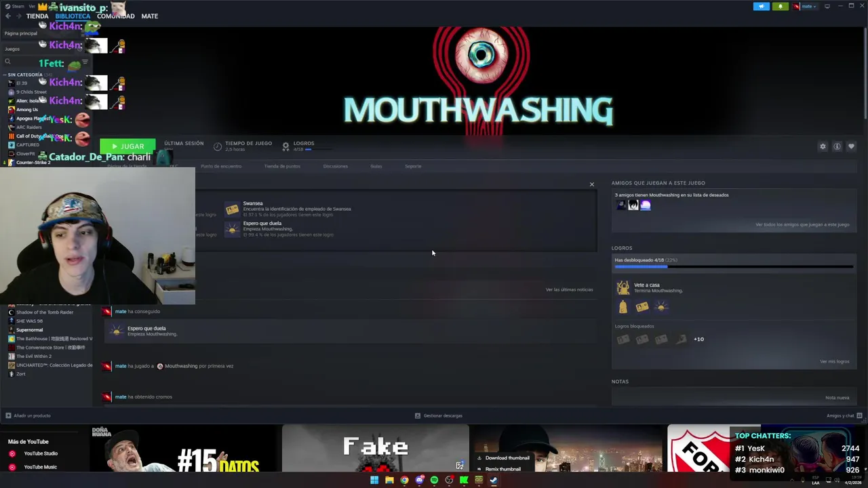Open Gestionar descargas
The image size is (868, 488).
(439, 415)
